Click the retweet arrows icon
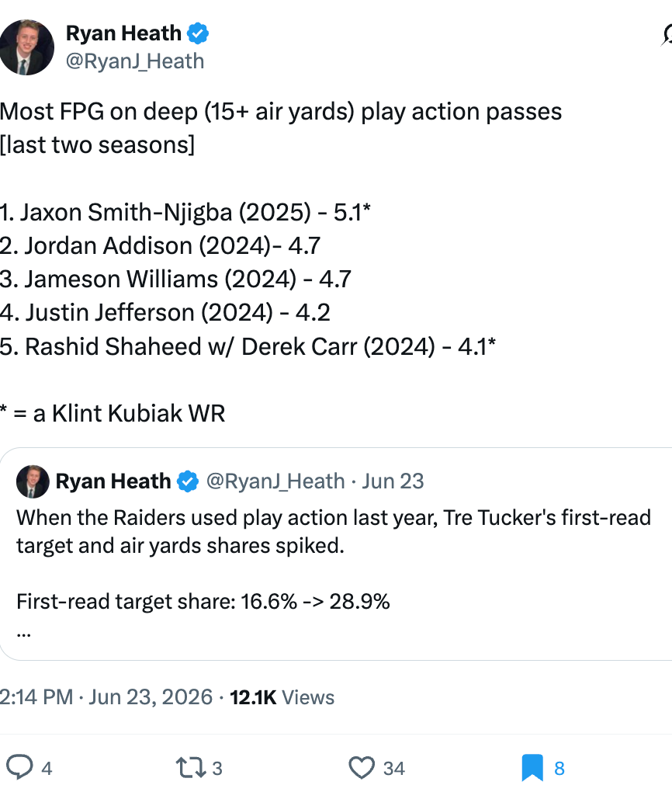The height and width of the screenshot is (792, 672). [191, 768]
